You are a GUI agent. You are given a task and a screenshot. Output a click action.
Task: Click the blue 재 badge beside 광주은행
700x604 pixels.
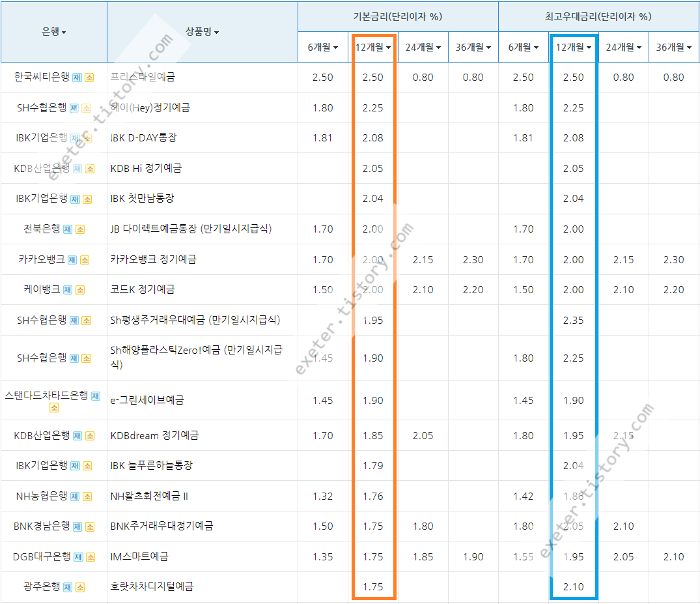(68, 588)
